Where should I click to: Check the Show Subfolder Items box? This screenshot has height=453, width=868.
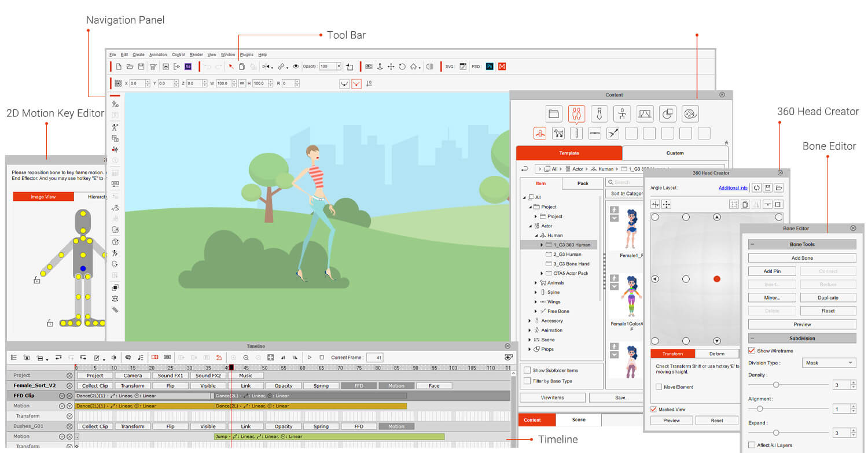pos(527,370)
